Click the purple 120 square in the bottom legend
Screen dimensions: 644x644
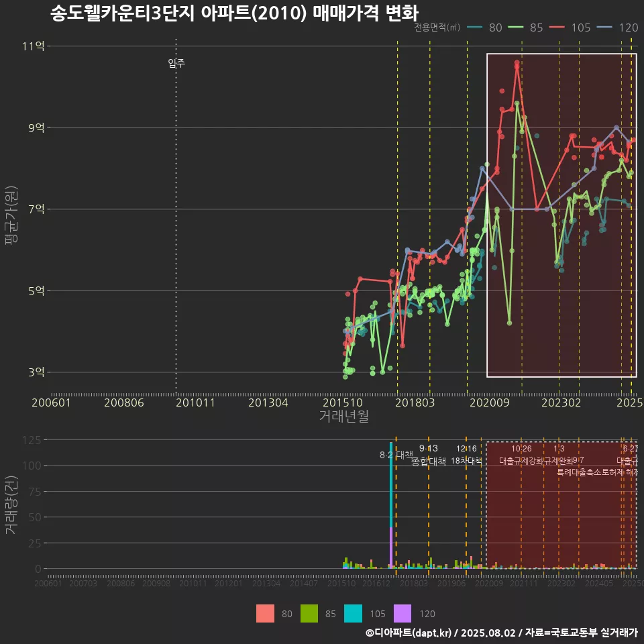[x=402, y=614]
